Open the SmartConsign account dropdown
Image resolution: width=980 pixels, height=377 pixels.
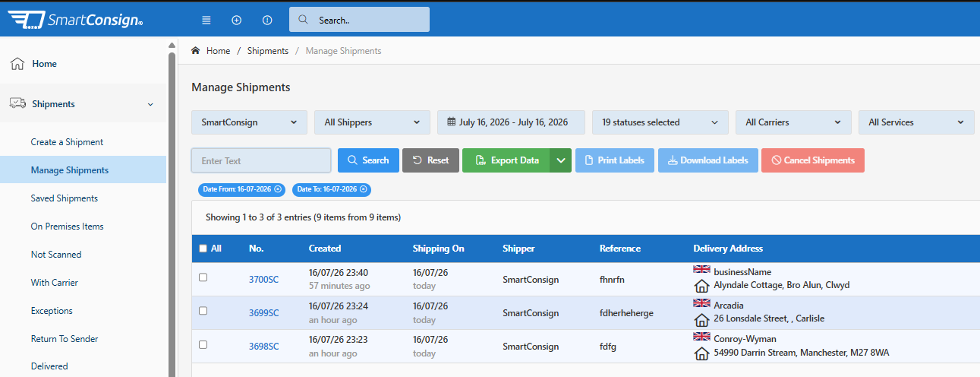click(x=249, y=122)
